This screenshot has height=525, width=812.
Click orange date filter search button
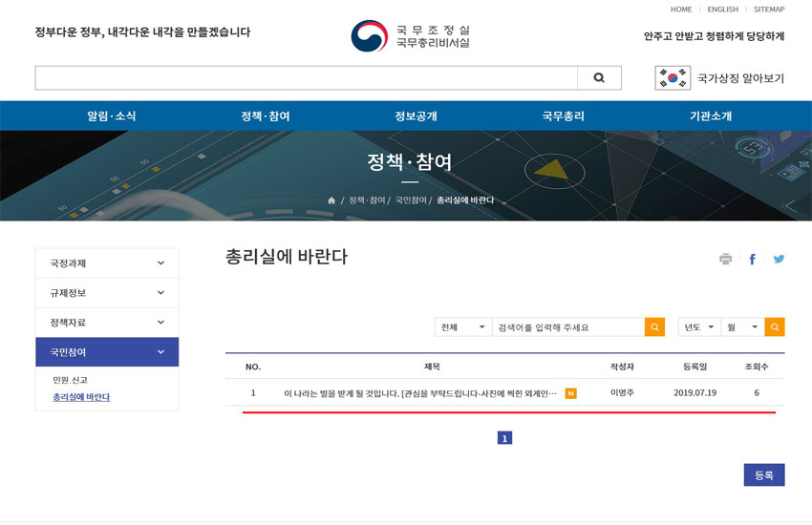(x=774, y=327)
